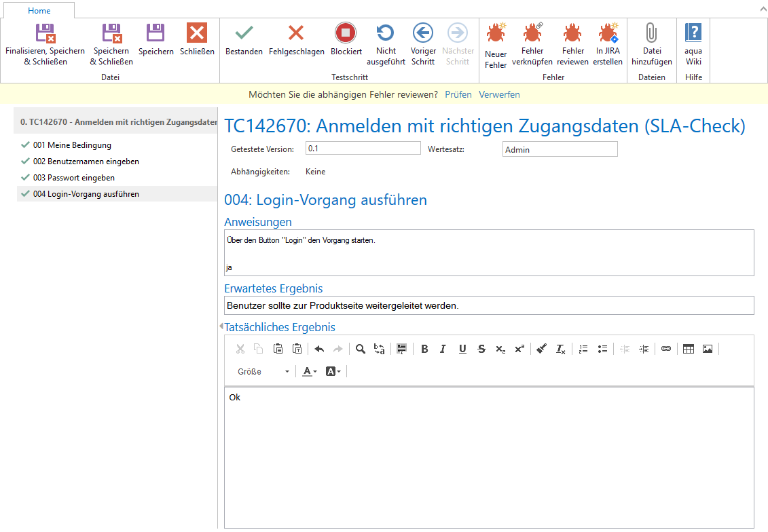Image resolution: width=768 pixels, height=532 pixels.
Task: Expand the background color dropdown
Action: (333, 371)
